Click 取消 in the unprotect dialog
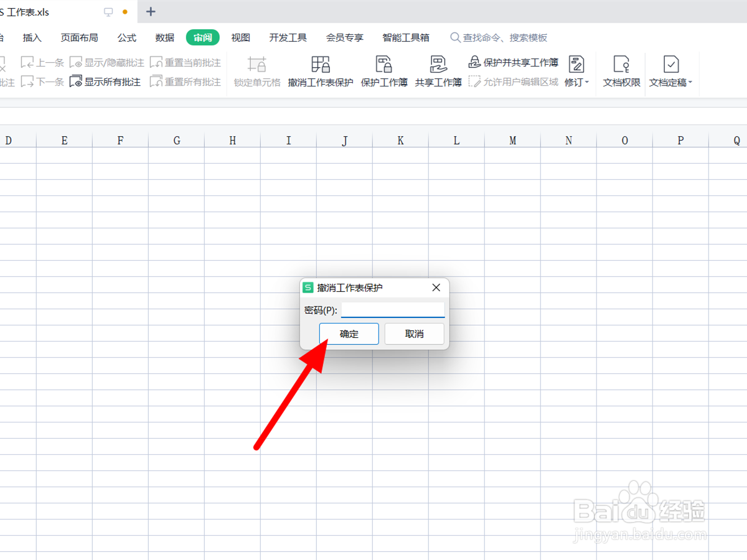 pos(415,334)
